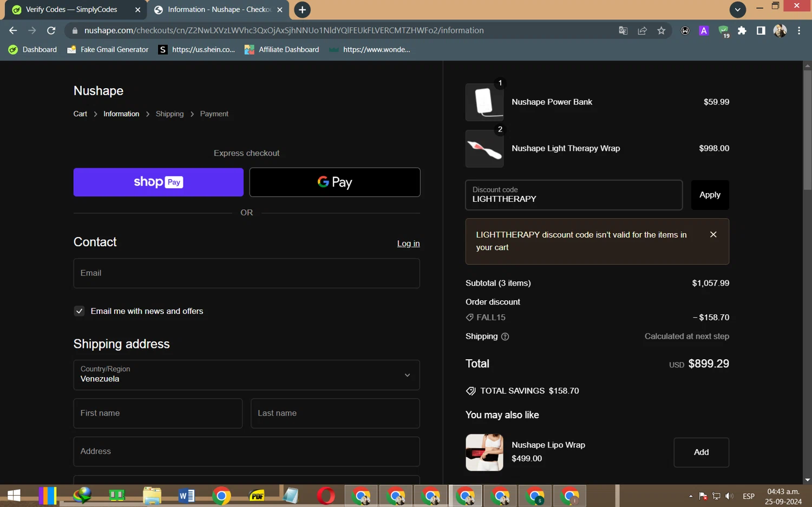This screenshot has height=507, width=812.
Task: Click the FALL15 discount tag text
Action: click(491, 318)
